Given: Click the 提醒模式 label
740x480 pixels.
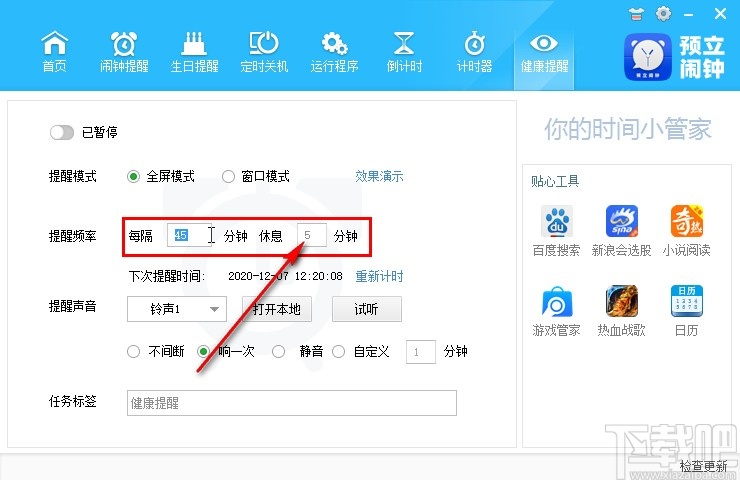Looking at the screenshot, I should (73, 177).
